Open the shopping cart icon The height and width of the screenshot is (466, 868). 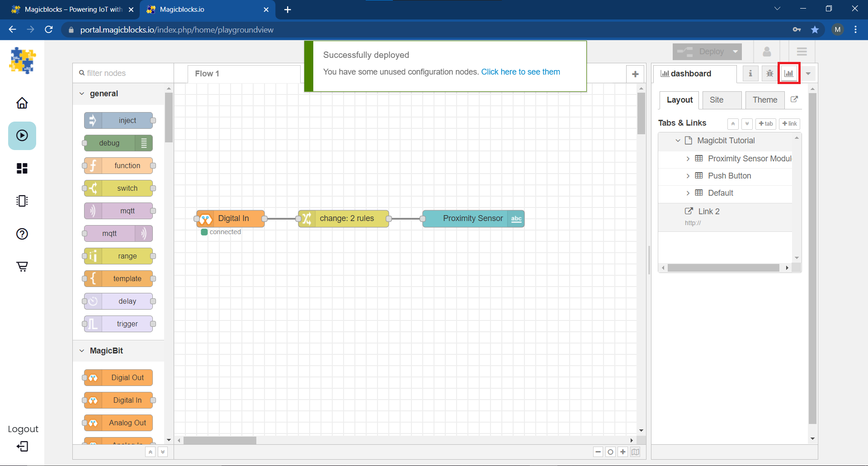tap(22, 266)
